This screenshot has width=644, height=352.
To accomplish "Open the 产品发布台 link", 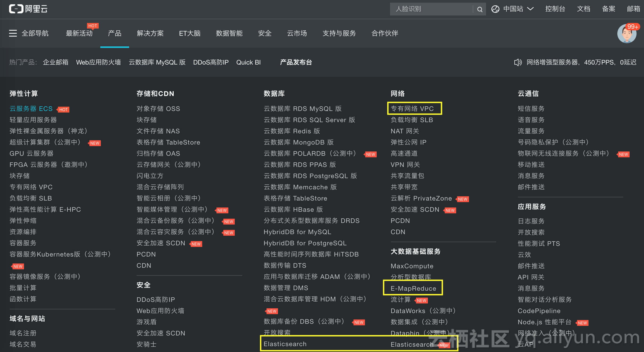I will click(296, 62).
